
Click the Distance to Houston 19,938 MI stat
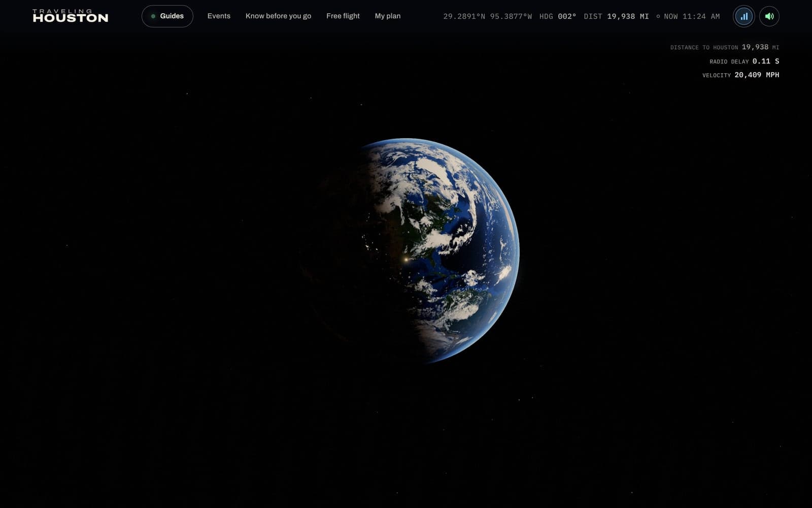click(725, 47)
